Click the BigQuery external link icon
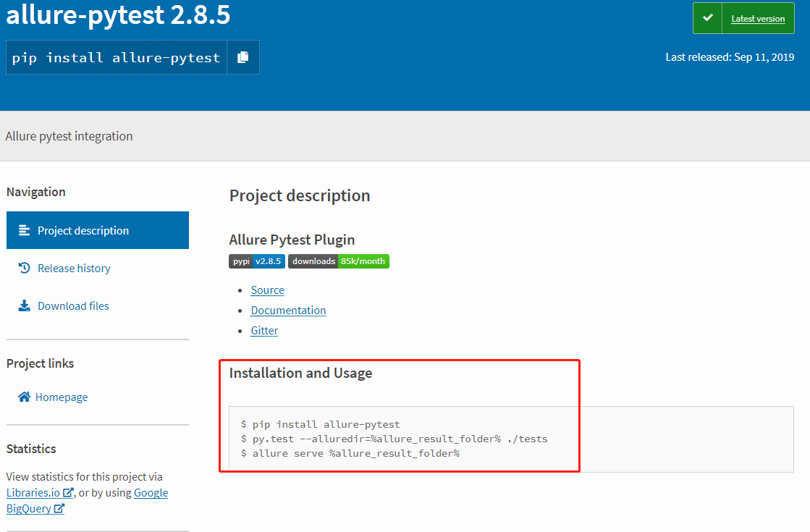Image resolution: width=810 pixels, height=532 pixels. coord(59,509)
